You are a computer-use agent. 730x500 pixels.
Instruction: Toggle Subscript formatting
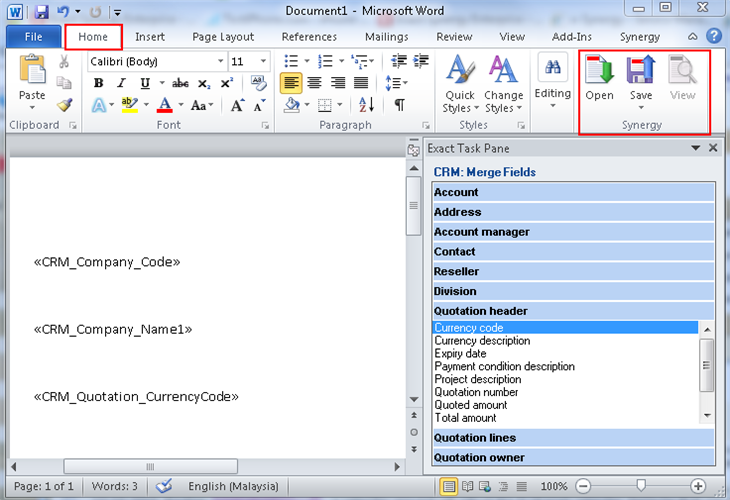(204, 83)
